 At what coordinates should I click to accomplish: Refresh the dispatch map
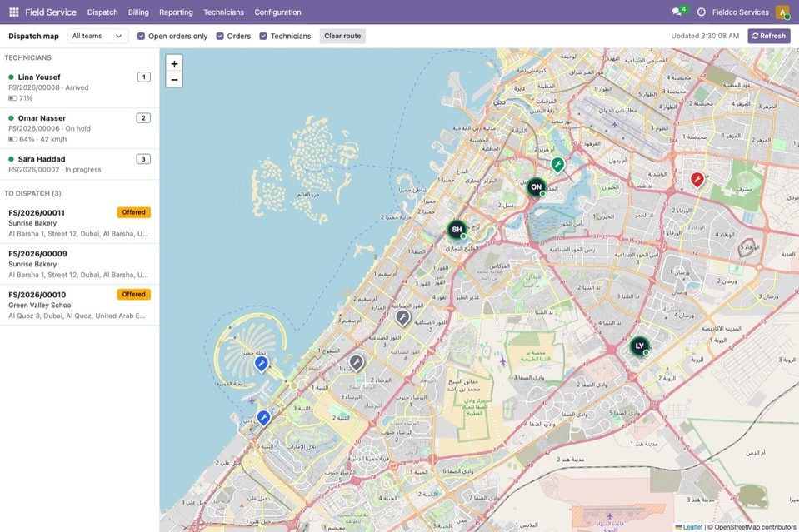tap(769, 36)
